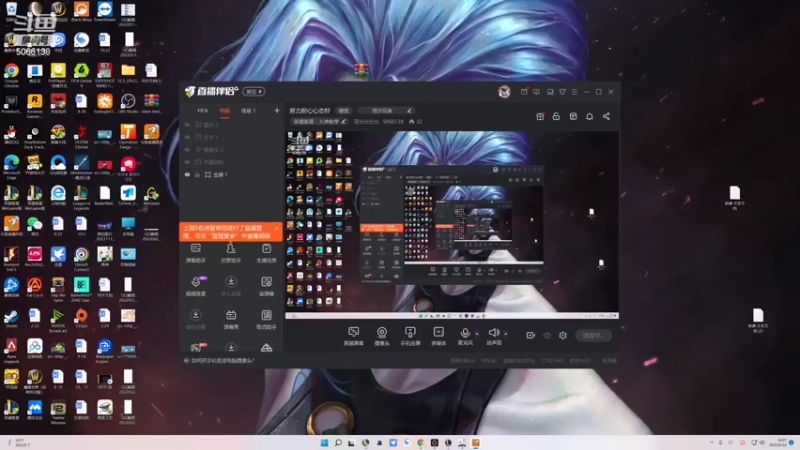
Task: Open the 弹幕秀 tool
Action: [231, 319]
